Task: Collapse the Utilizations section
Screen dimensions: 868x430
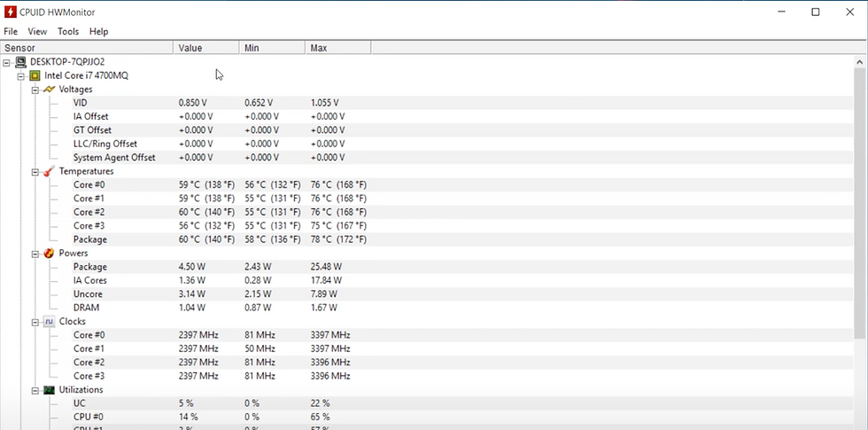Action: (35, 391)
